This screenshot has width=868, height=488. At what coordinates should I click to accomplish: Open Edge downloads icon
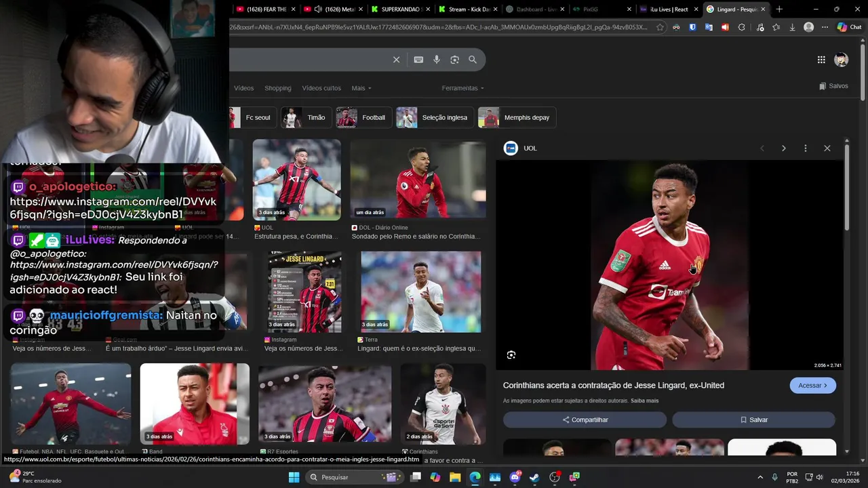pyautogui.click(x=792, y=27)
